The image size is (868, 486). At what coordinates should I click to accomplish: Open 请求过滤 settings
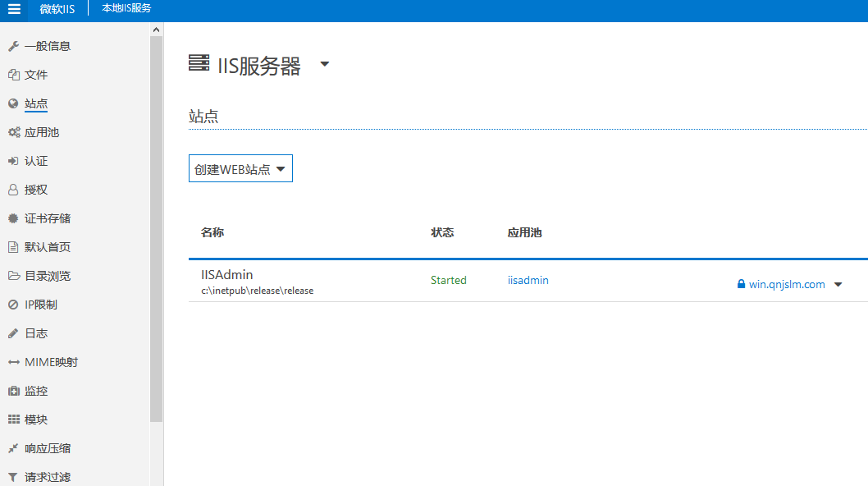tap(48, 477)
